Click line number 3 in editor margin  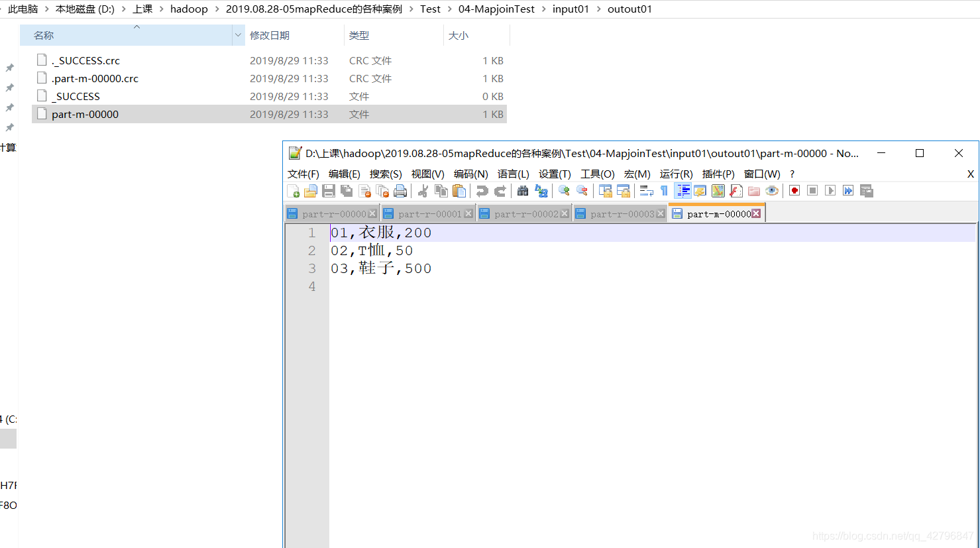click(x=311, y=268)
